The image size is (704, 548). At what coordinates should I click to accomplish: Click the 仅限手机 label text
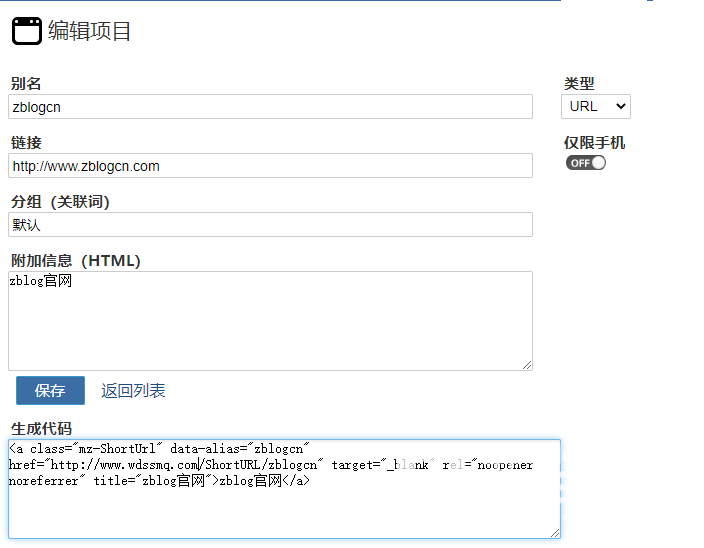pos(594,143)
